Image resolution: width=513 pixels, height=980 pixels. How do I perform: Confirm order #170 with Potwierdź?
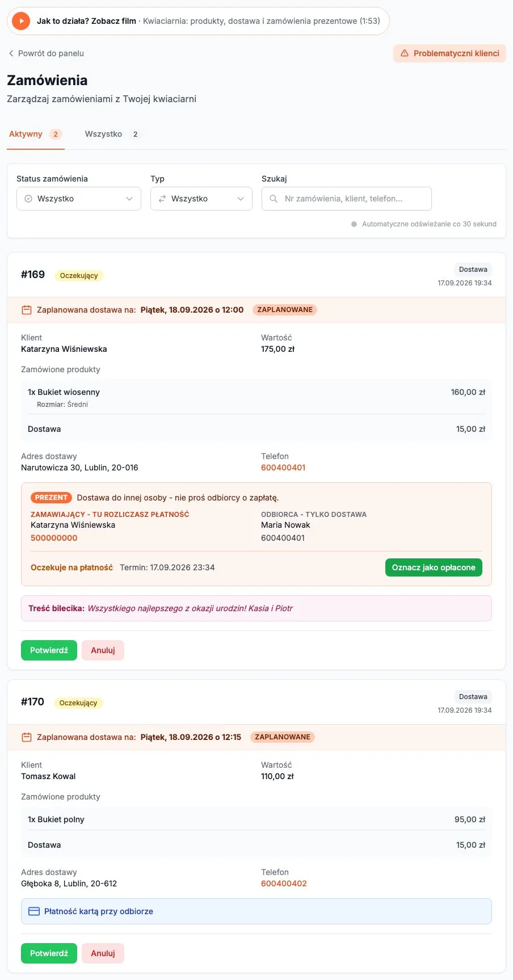click(x=49, y=953)
